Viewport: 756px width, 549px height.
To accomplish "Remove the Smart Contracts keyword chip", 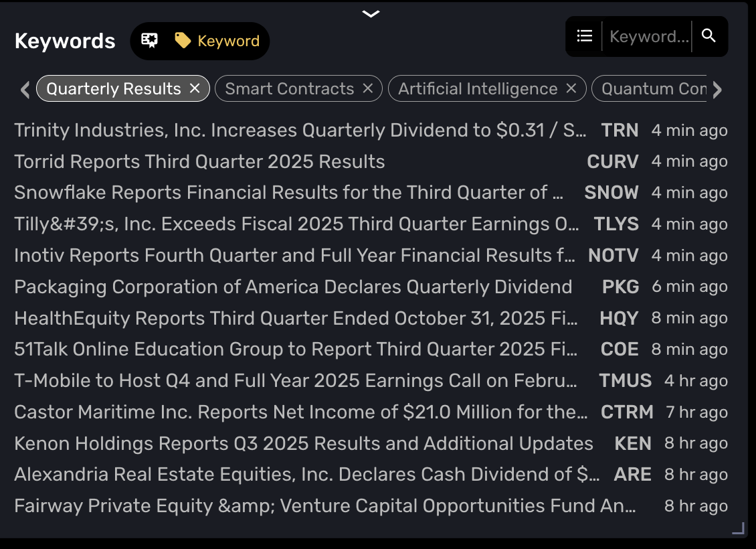I will [x=367, y=88].
